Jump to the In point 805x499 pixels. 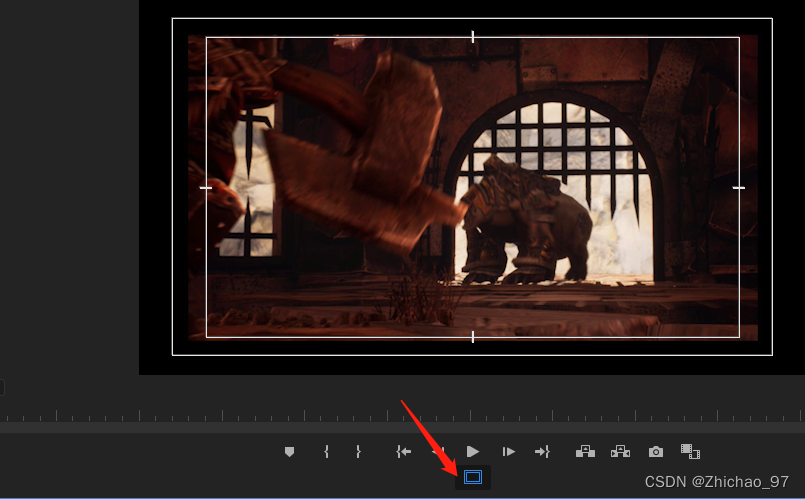tap(404, 452)
